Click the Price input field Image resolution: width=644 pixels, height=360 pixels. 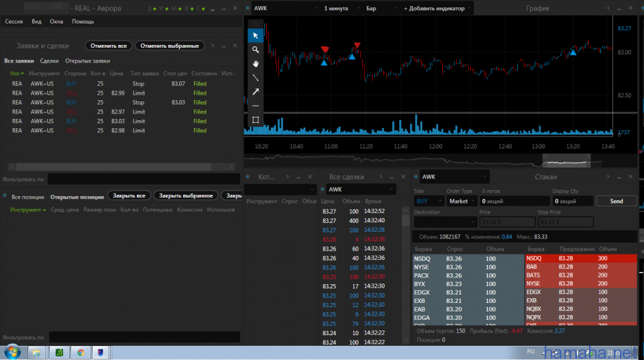tap(508, 222)
